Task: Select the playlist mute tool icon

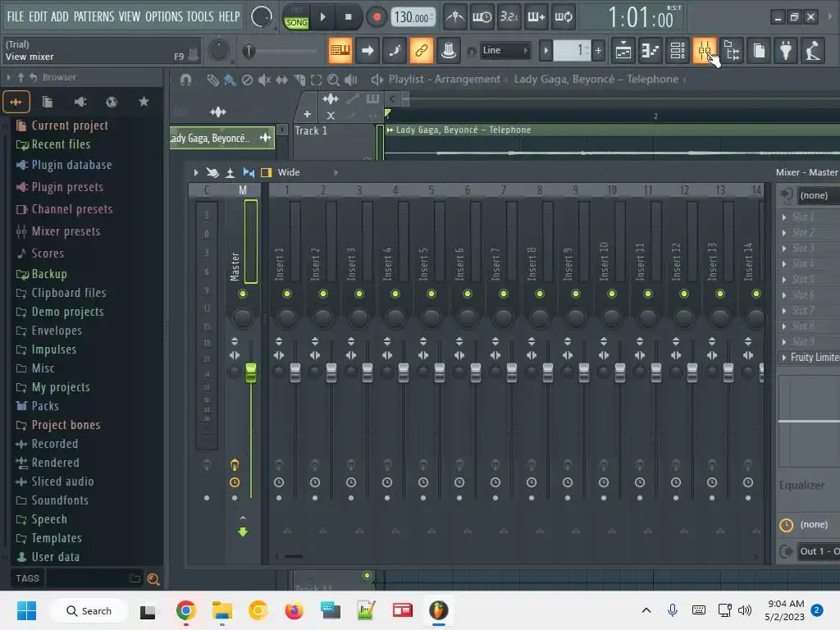Action: pyautogui.click(x=264, y=80)
